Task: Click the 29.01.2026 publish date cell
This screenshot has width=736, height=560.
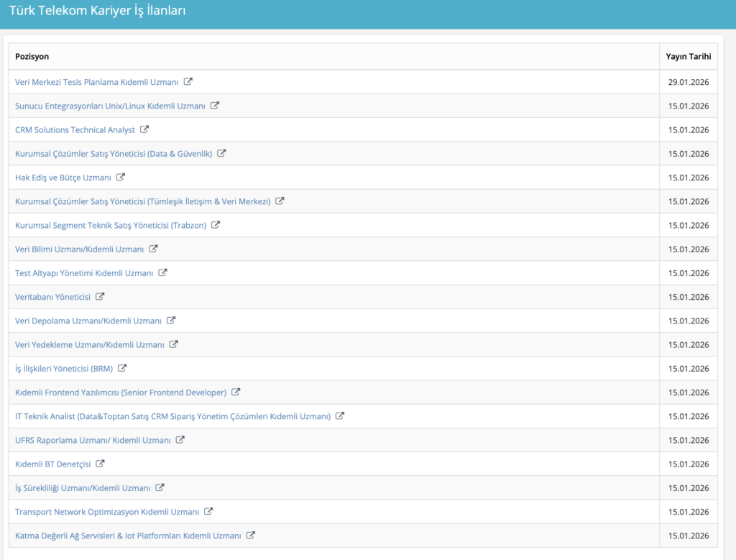Action: 688,82
